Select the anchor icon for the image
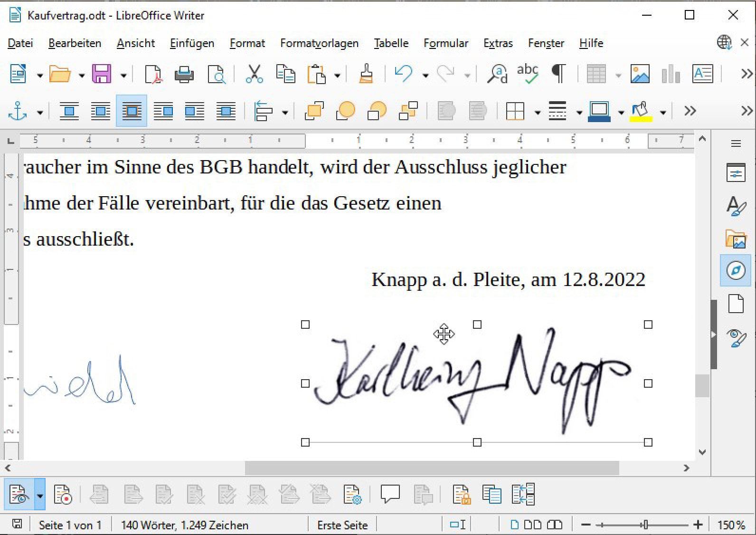756x535 pixels. (x=18, y=111)
